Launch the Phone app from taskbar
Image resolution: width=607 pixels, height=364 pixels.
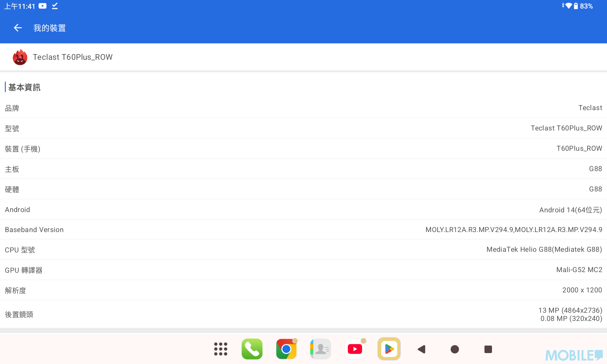(x=252, y=349)
